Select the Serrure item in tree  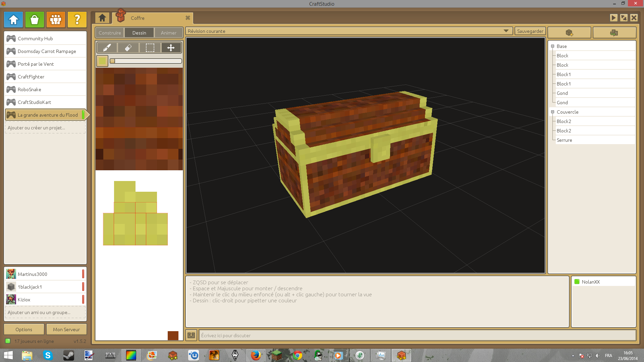[564, 140]
